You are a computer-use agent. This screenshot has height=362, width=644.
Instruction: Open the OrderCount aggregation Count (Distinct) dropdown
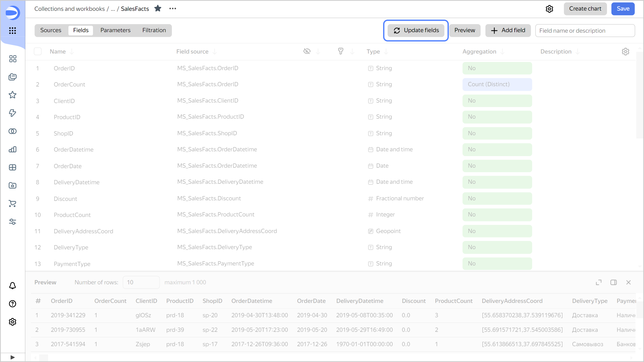pos(497,84)
